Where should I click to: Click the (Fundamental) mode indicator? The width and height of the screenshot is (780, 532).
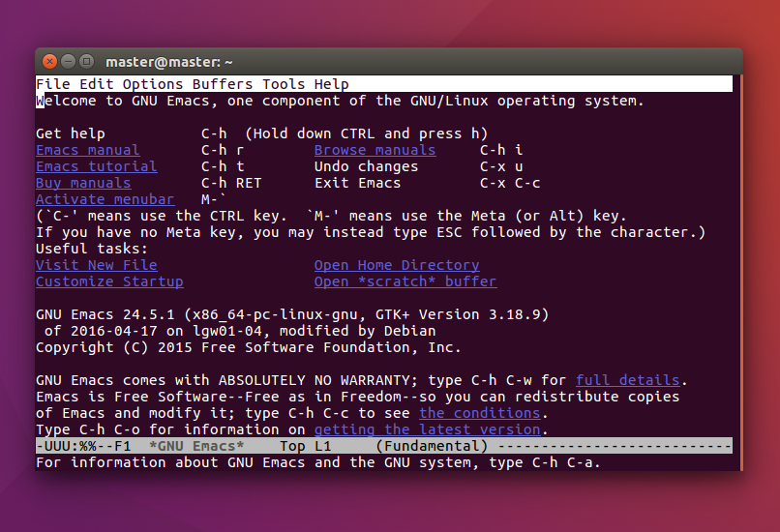[x=432, y=446]
